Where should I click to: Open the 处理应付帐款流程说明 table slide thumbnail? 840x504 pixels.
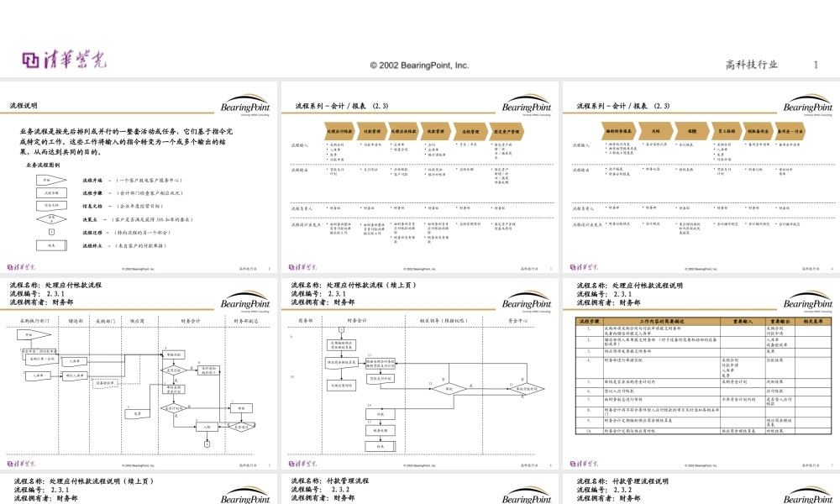click(x=701, y=373)
